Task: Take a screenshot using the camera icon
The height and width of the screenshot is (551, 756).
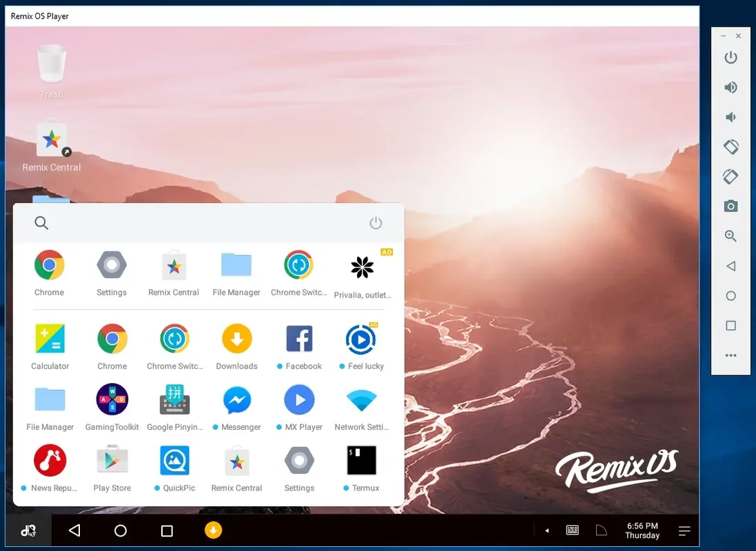Action: click(x=731, y=206)
